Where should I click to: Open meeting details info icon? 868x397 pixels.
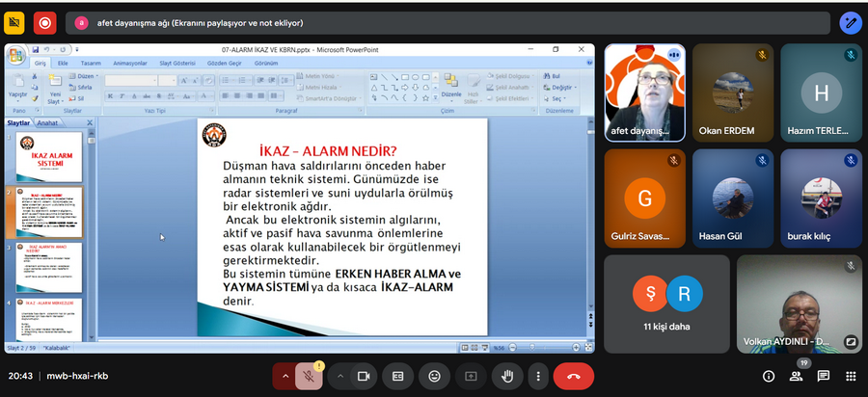[x=769, y=377]
